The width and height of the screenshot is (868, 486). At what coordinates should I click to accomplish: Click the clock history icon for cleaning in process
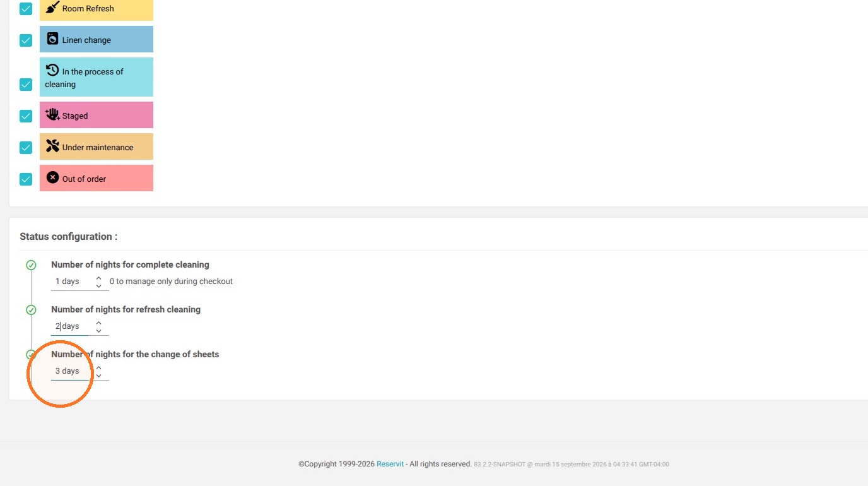(53, 70)
